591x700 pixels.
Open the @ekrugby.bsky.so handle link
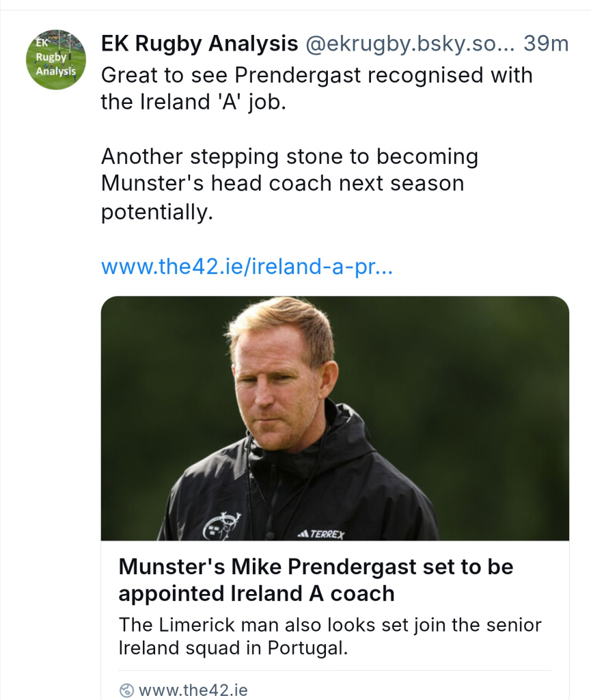[409, 44]
